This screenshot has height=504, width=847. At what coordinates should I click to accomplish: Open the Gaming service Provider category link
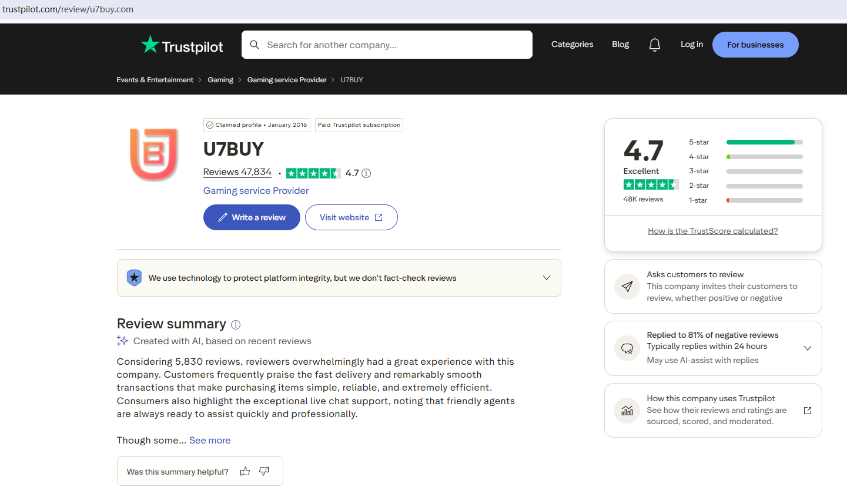256,191
